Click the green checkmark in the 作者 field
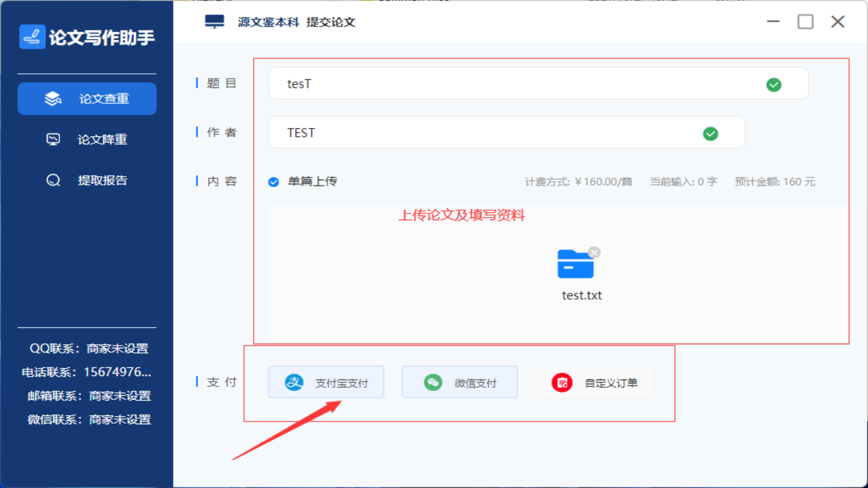 711,134
